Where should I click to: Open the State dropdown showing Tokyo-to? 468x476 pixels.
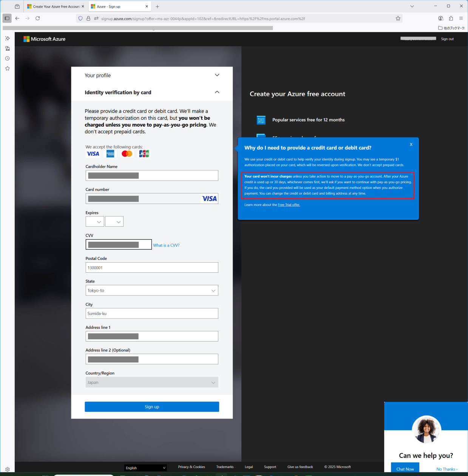pos(152,291)
